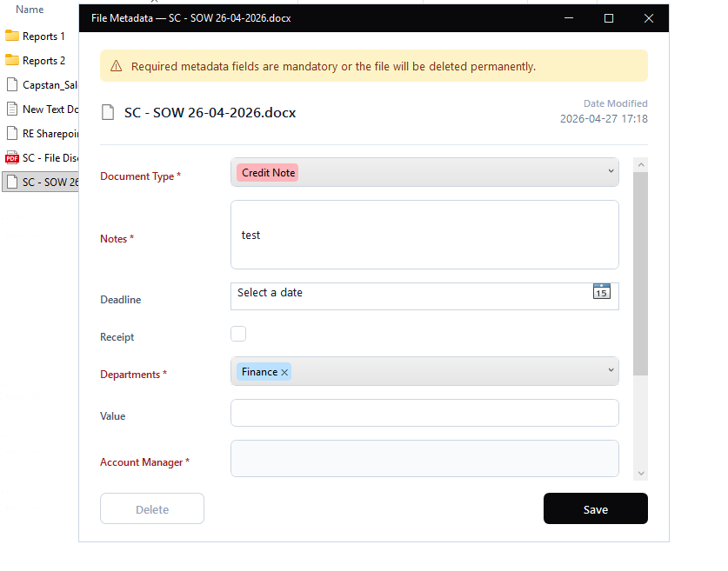Tick the Receipt checkbox
Image resolution: width=728 pixels, height=571 pixels.
tap(238, 334)
